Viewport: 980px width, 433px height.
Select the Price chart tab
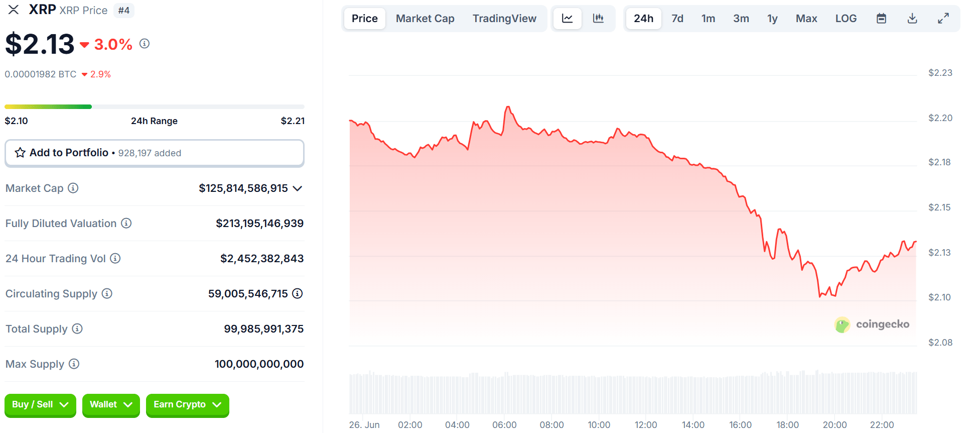click(x=365, y=19)
